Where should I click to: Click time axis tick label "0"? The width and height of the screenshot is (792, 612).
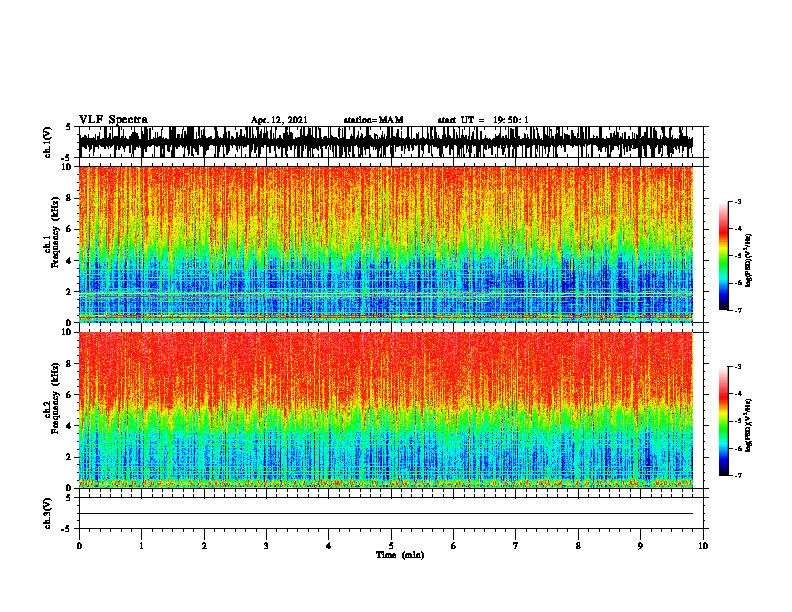pyautogui.click(x=79, y=546)
